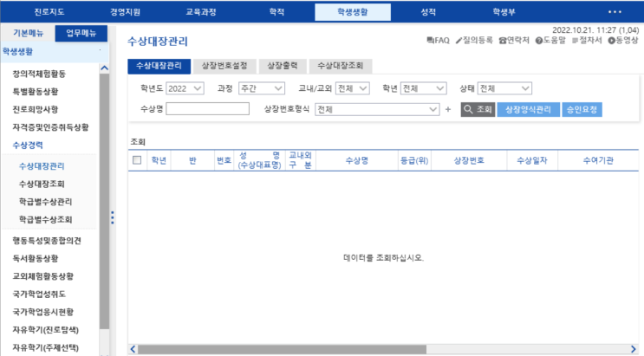Open the three-dots more menu in top bar

click(x=615, y=12)
